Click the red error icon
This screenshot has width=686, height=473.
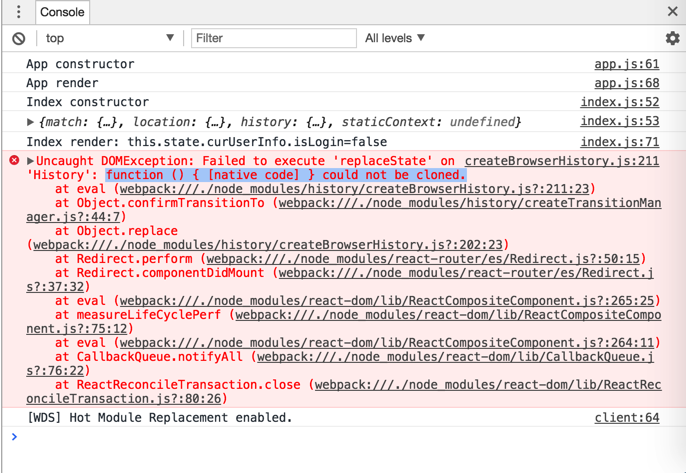tap(14, 161)
